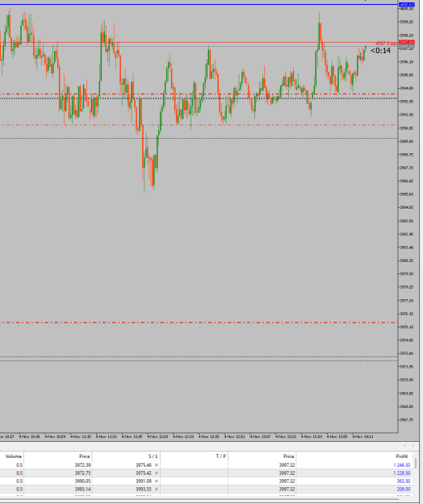Select the open price 3972.39 cell

point(82,464)
